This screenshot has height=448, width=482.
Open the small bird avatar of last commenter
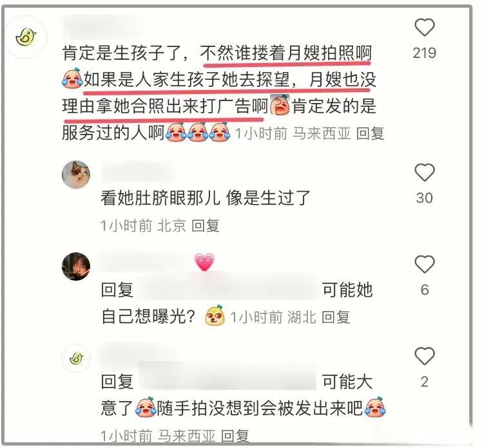[76, 359]
